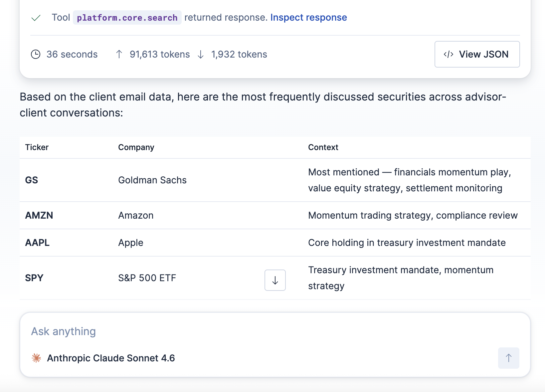Screen dimensions: 545x392
Task: Click Momentum trading strategy, compliance review text
Action: coord(413,215)
